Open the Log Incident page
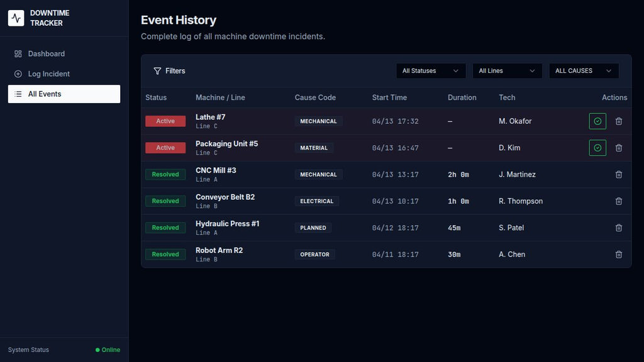 click(x=48, y=74)
